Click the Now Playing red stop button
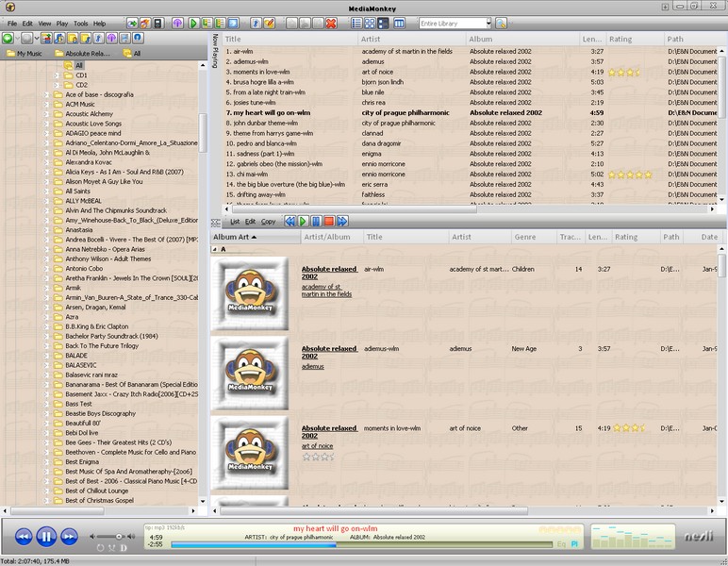This screenshot has height=566, width=728. [329, 221]
